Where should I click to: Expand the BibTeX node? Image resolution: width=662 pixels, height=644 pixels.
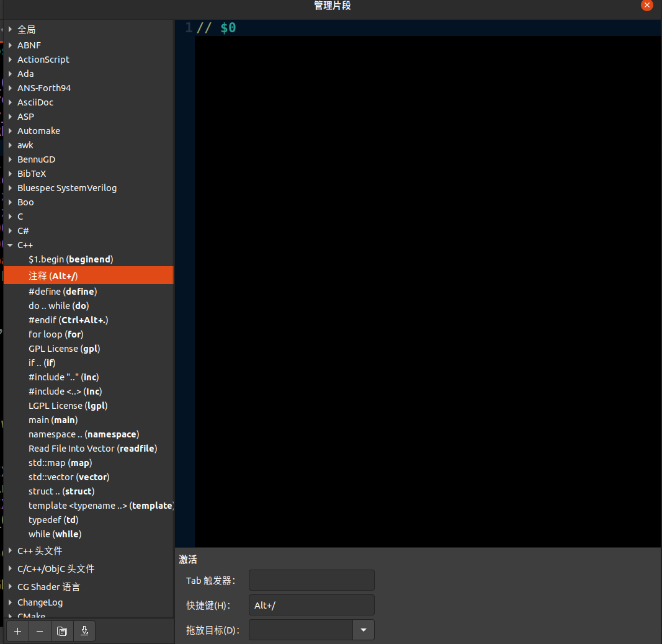point(10,174)
